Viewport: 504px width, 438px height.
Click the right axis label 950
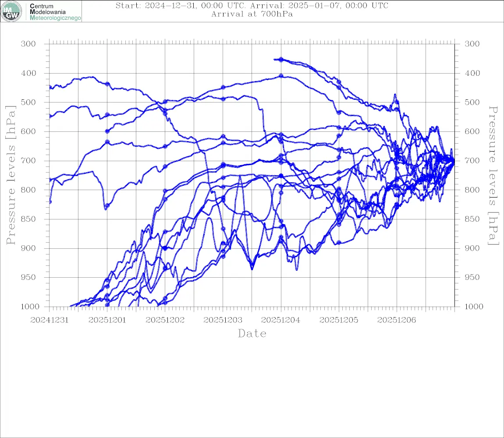(472, 277)
